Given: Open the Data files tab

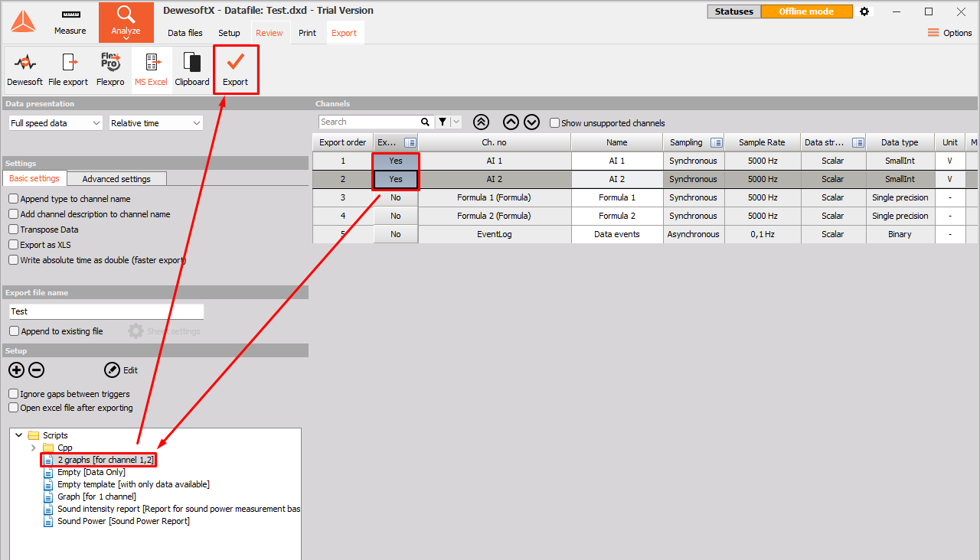Looking at the screenshot, I should 185,33.
